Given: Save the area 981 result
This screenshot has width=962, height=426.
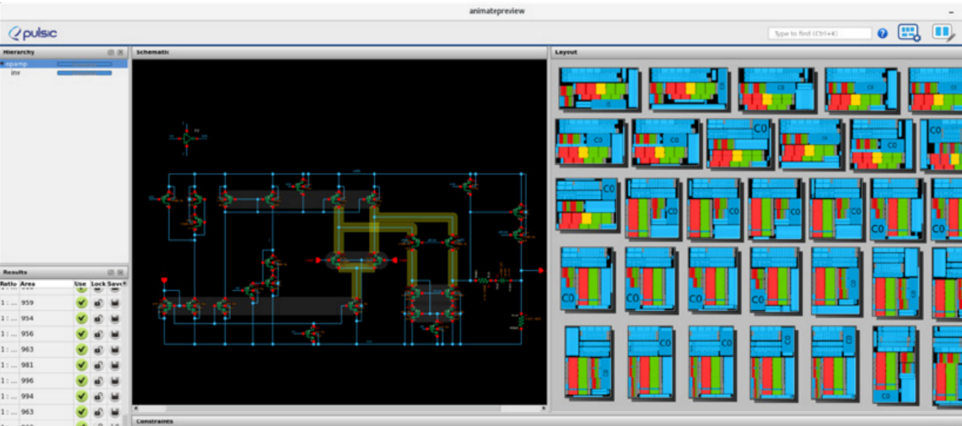Looking at the screenshot, I should [114, 365].
